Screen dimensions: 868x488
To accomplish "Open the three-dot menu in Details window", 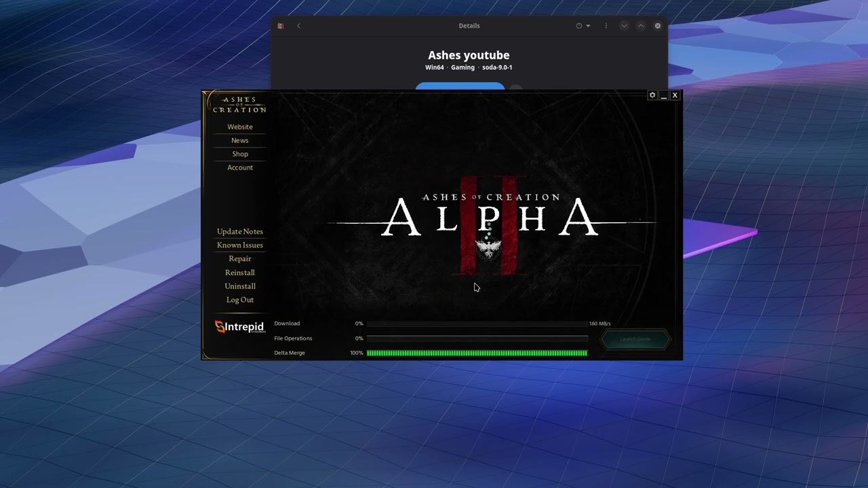I will (x=606, y=26).
